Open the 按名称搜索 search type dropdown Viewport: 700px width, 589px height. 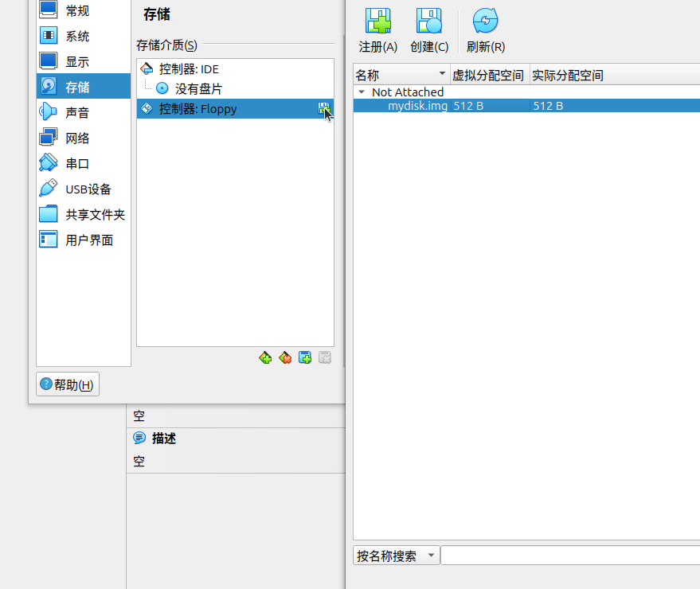tap(396, 556)
